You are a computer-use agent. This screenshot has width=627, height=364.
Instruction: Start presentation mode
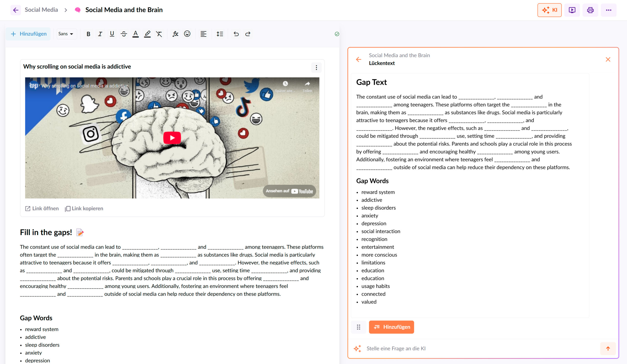pos(572,10)
